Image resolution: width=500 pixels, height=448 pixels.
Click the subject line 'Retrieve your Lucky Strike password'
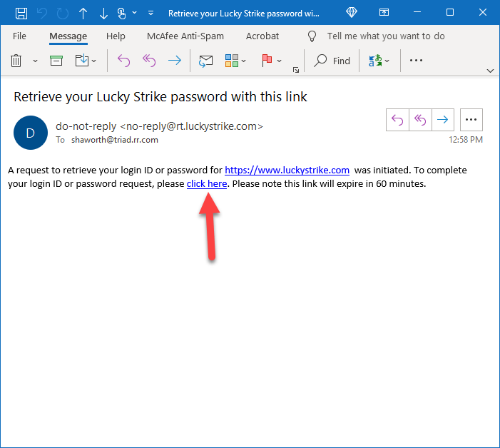tap(160, 97)
